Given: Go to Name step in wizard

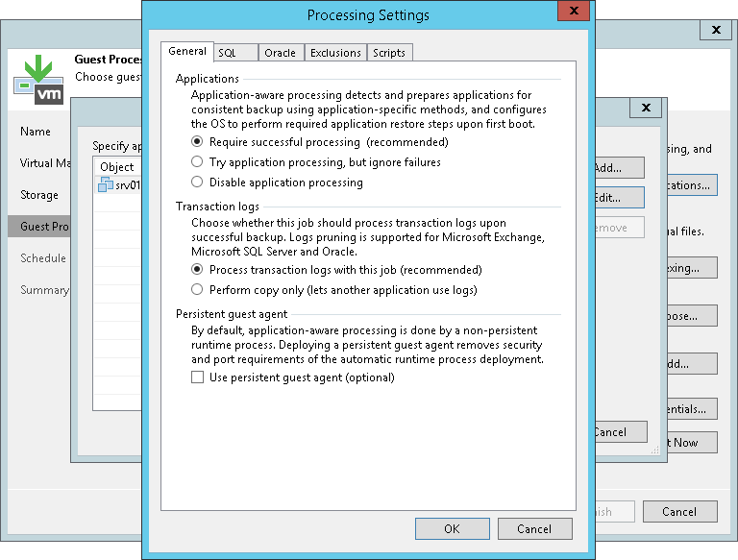Looking at the screenshot, I should tap(36, 132).
